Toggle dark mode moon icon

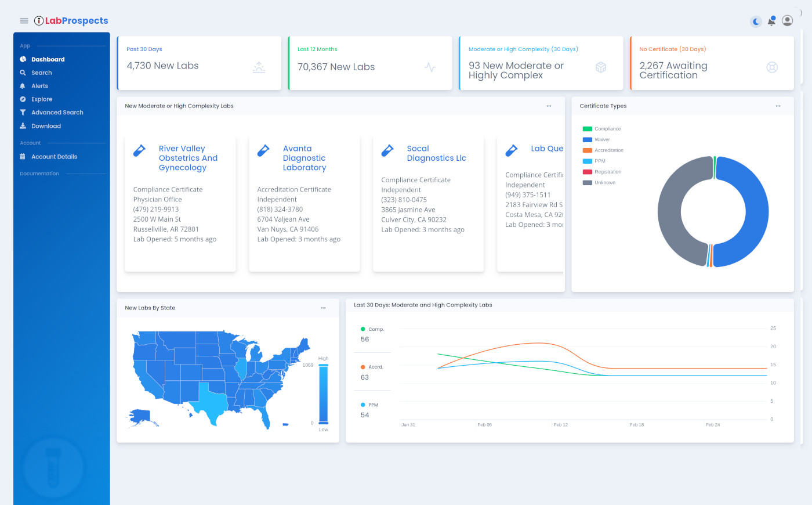pos(756,21)
